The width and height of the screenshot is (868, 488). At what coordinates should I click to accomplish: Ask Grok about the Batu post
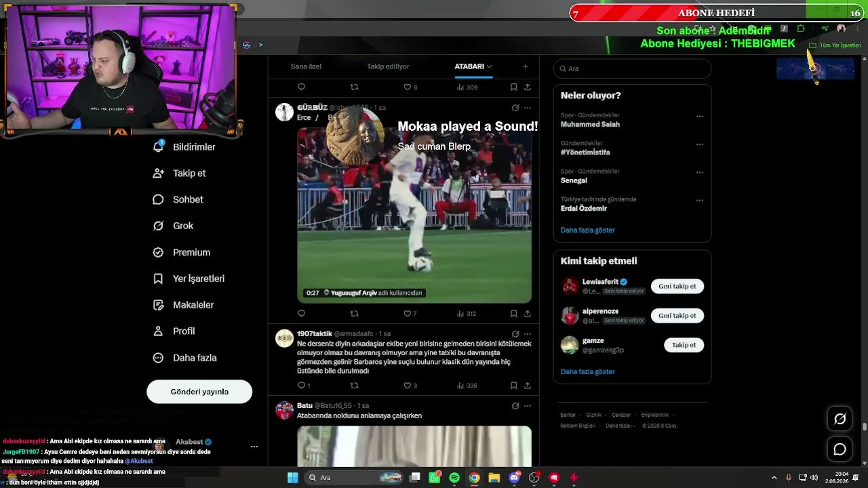click(x=515, y=405)
